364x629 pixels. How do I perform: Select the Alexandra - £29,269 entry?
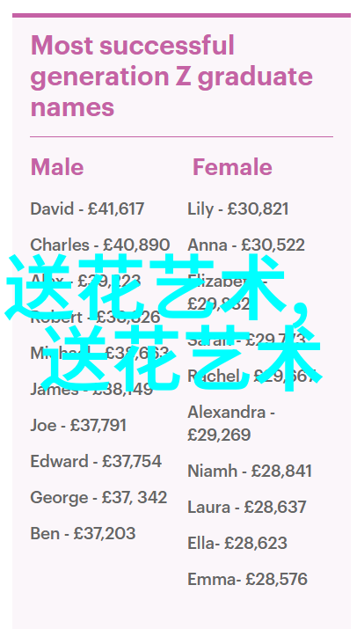pyautogui.click(x=231, y=423)
